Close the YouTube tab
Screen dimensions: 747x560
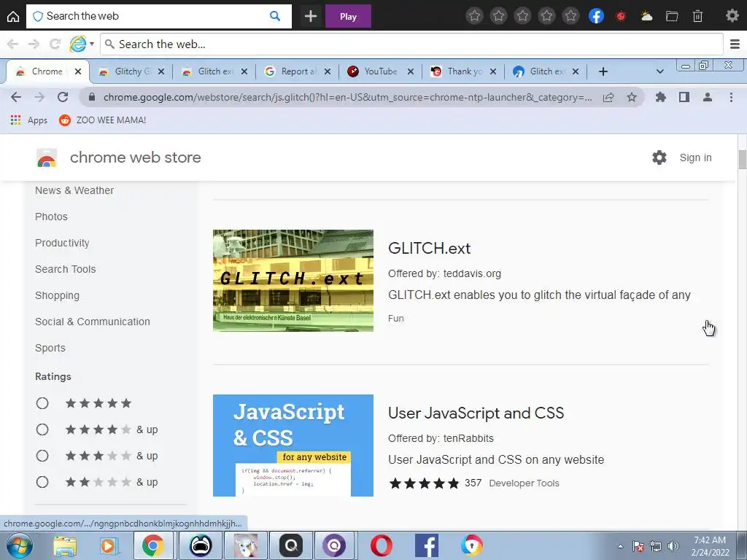click(x=410, y=71)
